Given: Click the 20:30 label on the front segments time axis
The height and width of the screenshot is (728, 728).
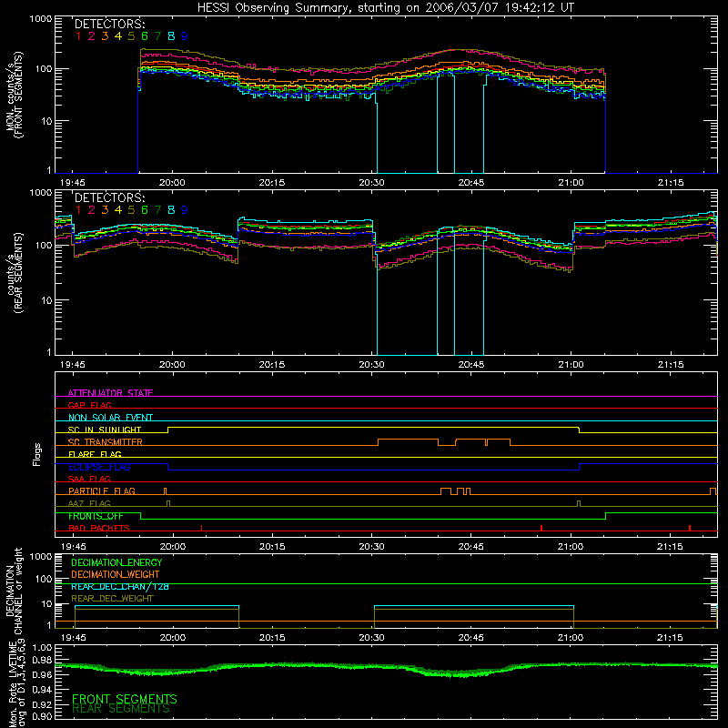Looking at the screenshot, I should pyautogui.click(x=371, y=183).
